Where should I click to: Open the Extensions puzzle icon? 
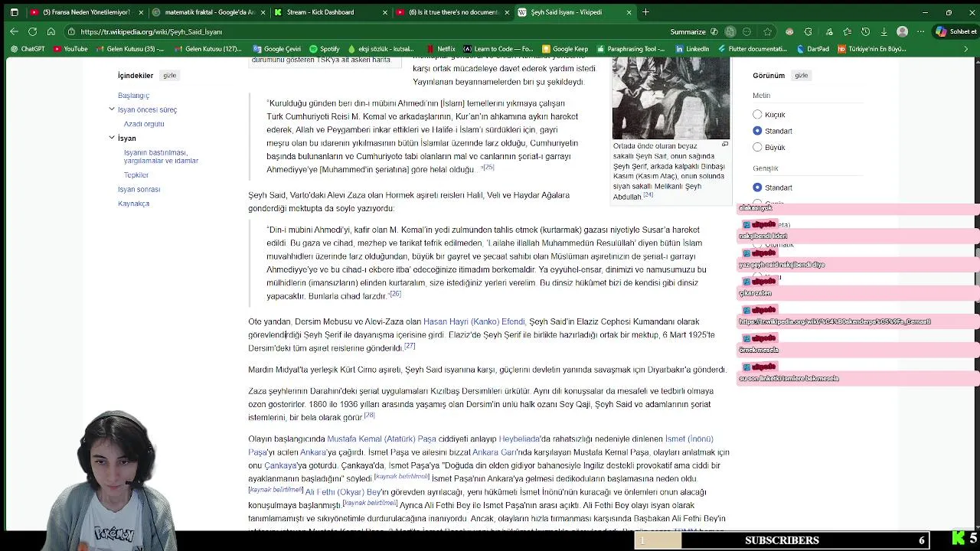[808, 31]
